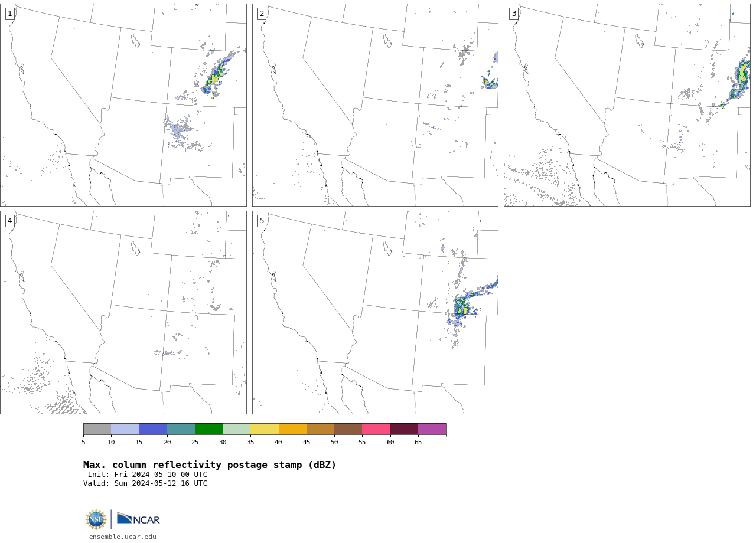Click the number label 4 on fourth panel
This screenshot has width=756, height=543.
[x=9, y=221]
